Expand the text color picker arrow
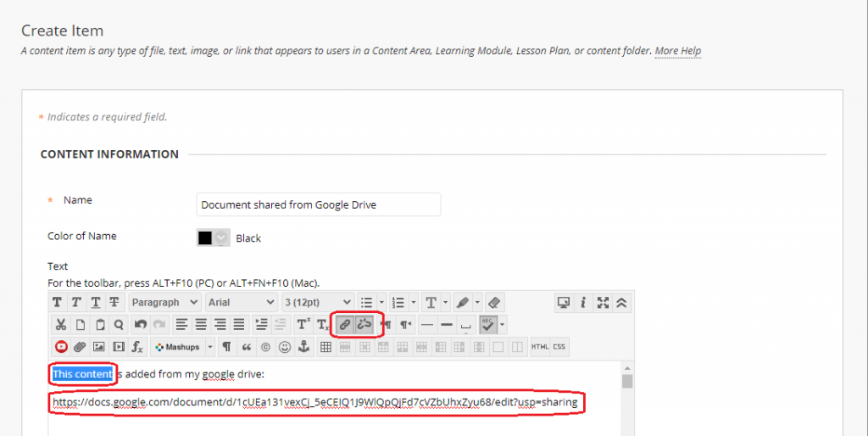The width and height of the screenshot is (868, 436). click(x=446, y=303)
